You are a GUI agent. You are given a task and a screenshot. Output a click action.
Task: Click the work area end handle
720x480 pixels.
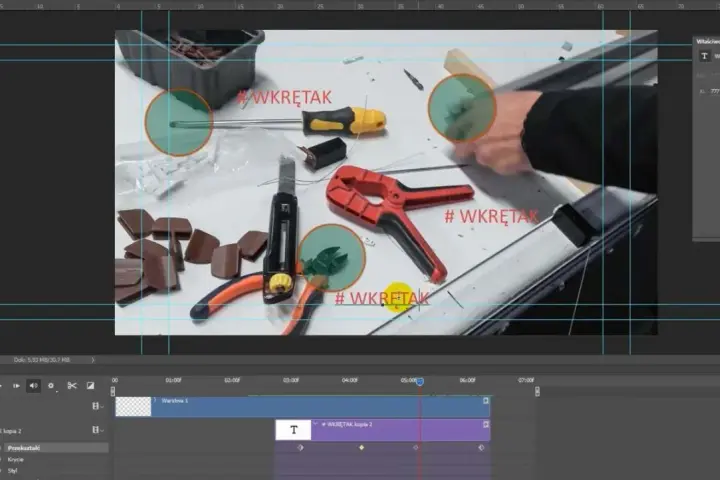(x=537, y=391)
